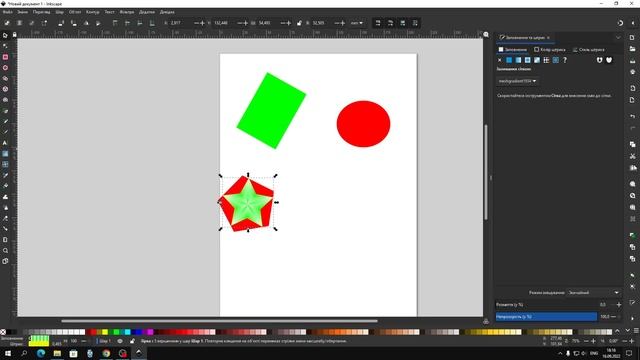Image resolution: width=640 pixels, height=360 pixels.
Task: Close the Fill and Stroke dialog tab
Action: (x=548, y=38)
